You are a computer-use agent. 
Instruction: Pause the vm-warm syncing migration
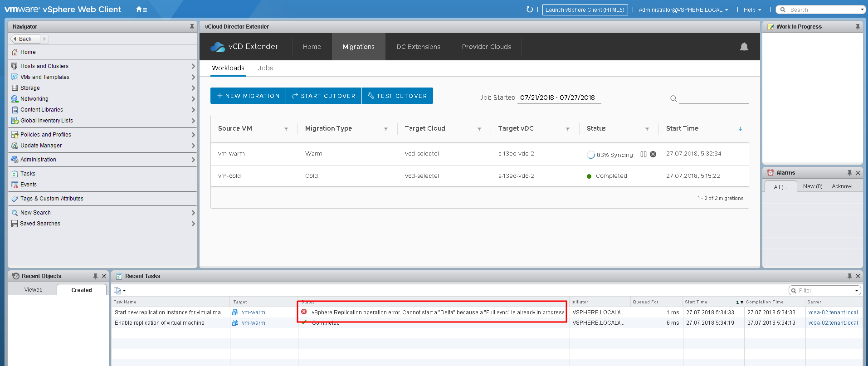coord(643,154)
